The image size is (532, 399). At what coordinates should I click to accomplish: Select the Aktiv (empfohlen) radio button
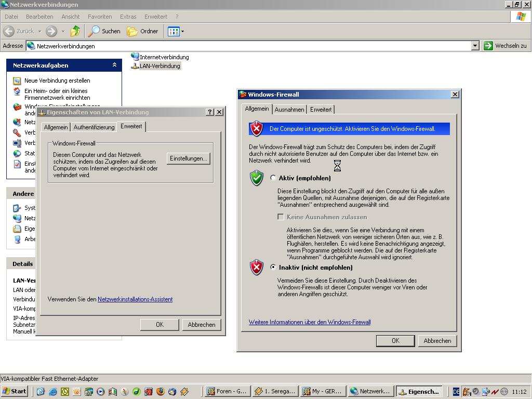tap(273, 178)
